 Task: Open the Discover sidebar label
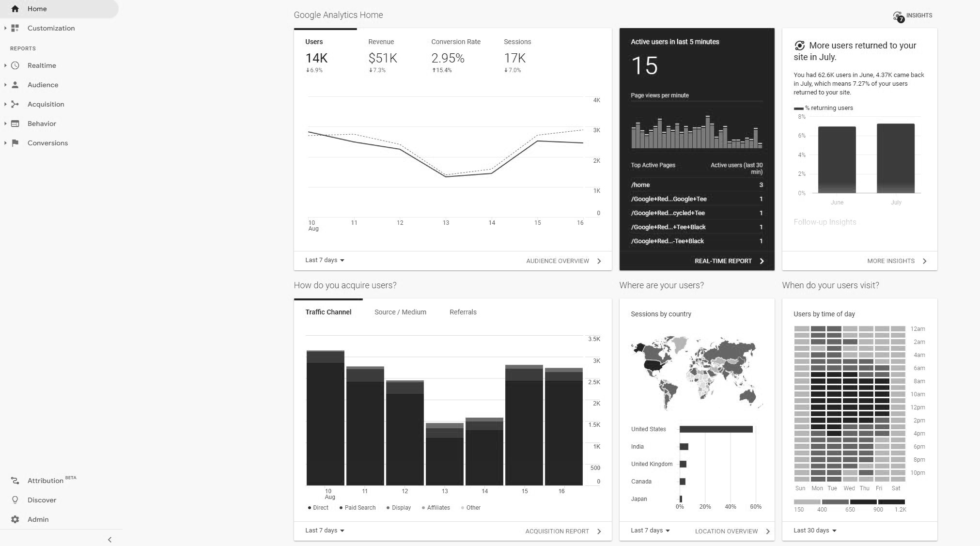[42, 500]
